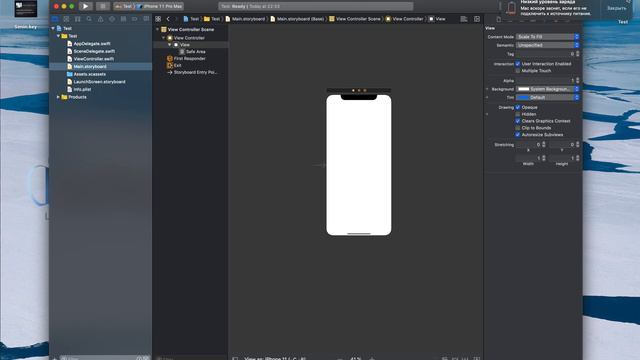Choose the iPhone 11 Pro Max run destination
The height and width of the screenshot is (360, 640).
pos(160,6)
